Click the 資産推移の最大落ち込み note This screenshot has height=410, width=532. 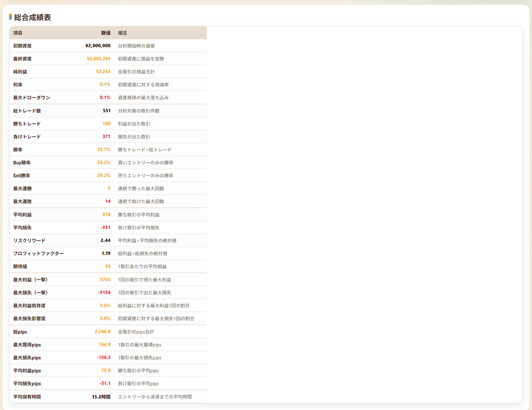(143, 97)
